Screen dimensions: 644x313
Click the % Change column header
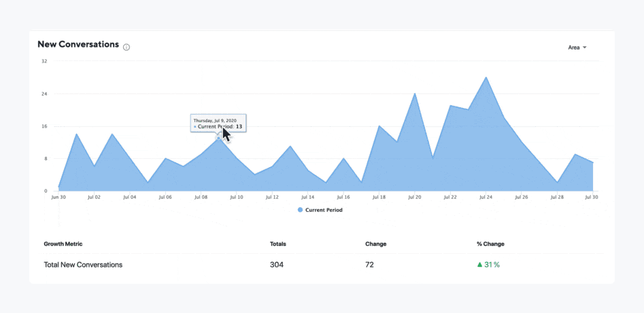point(490,244)
